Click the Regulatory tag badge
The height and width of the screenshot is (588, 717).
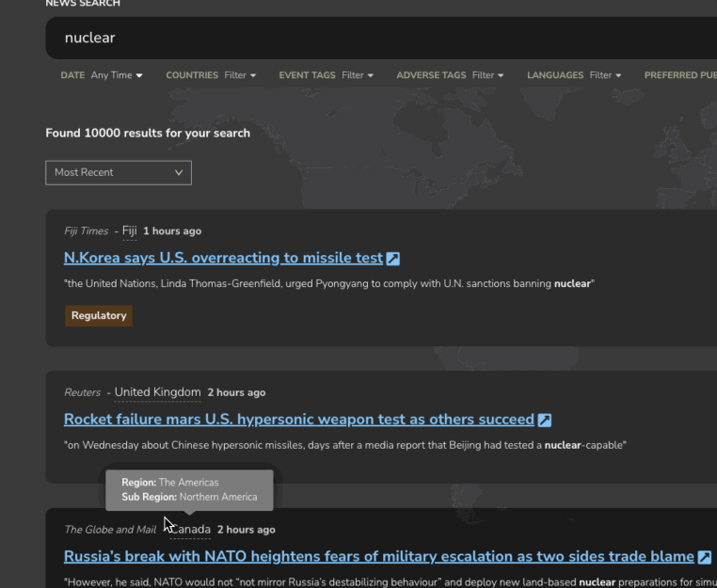[99, 316]
